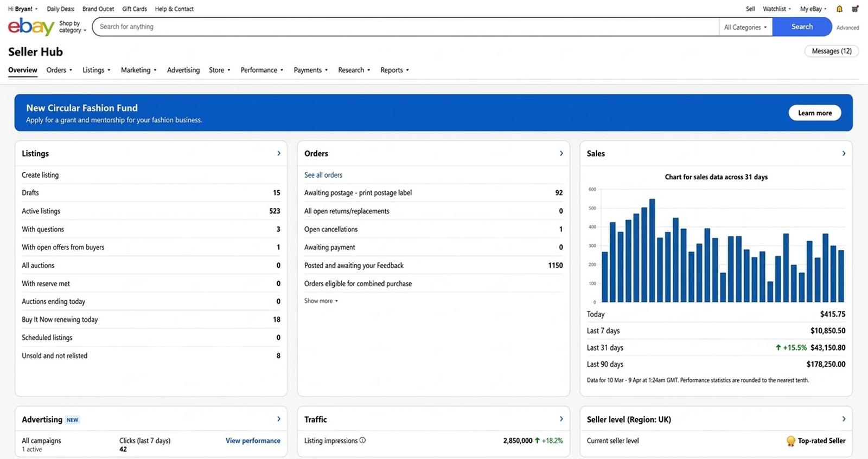Click the Learn more button

[814, 113]
